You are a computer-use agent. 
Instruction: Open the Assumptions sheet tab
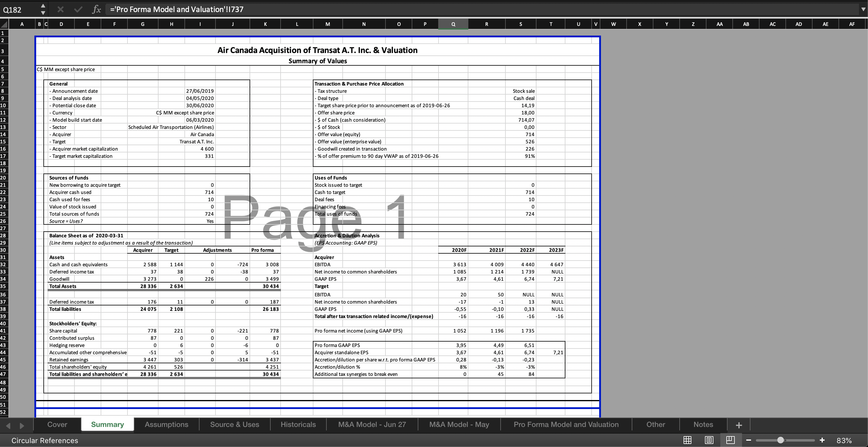click(x=166, y=424)
